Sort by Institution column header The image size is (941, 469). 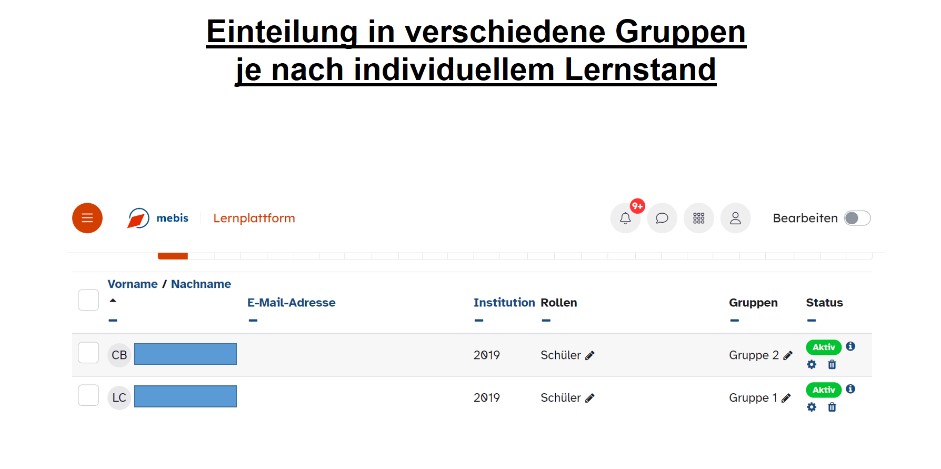504,302
